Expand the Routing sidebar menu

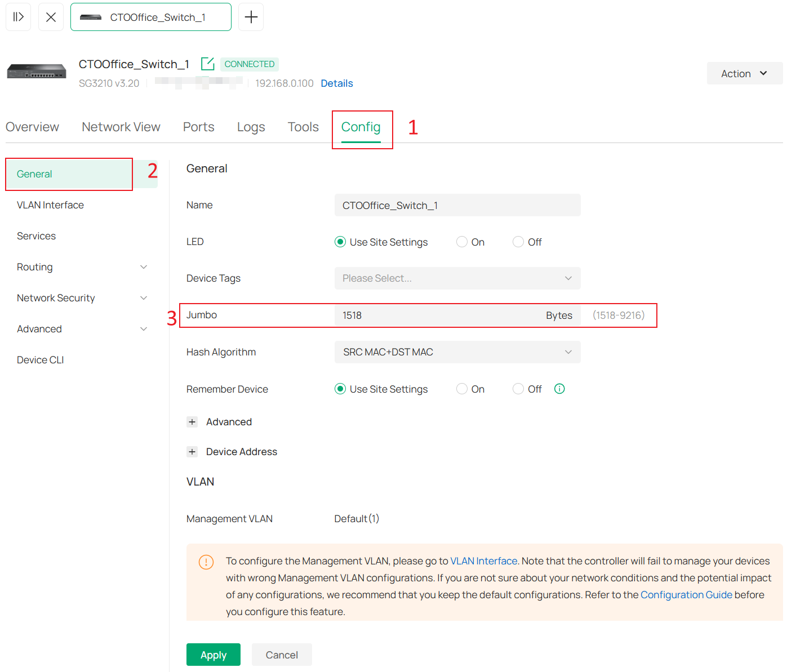tap(82, 267)
